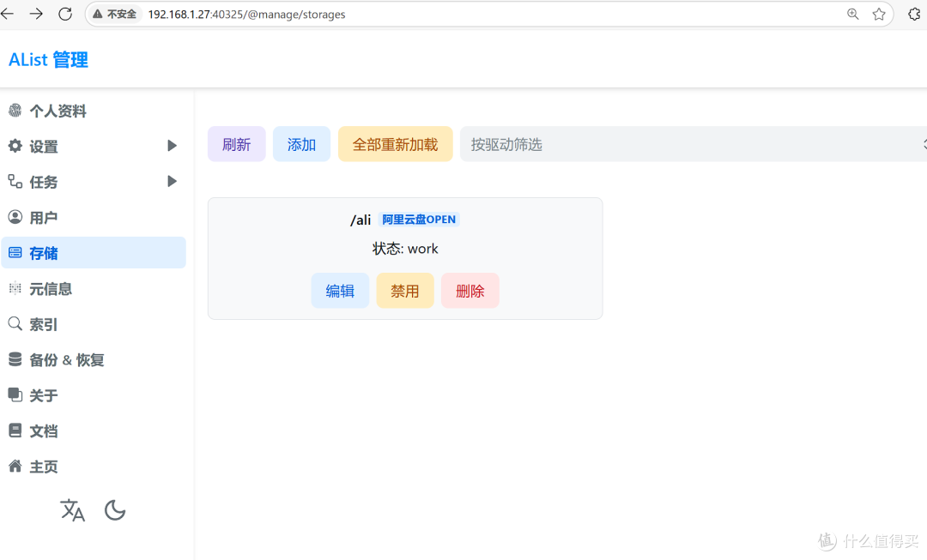Open the 文档 menu item
The height and width of the screenshot is (560, 927).
click(94, 431)
